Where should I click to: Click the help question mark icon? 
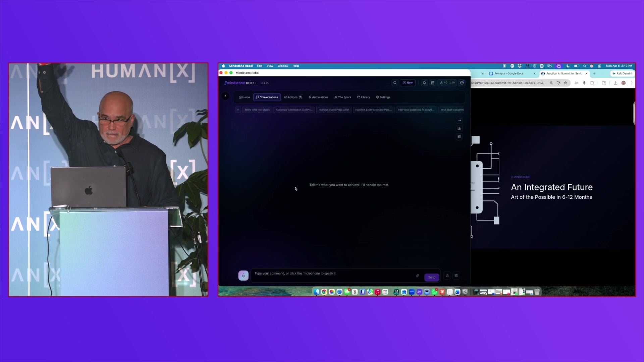pyautogui.click(x=462, y=83)
